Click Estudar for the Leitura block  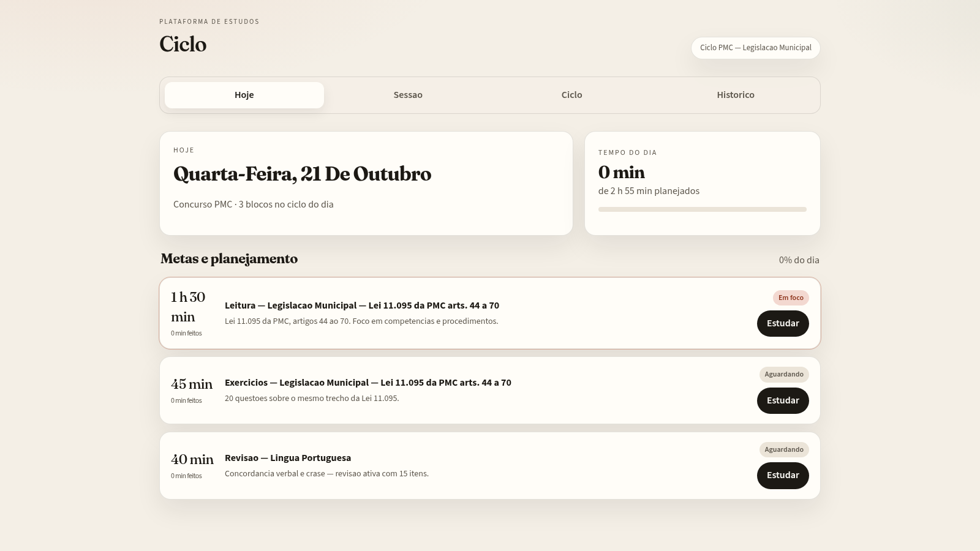click(783, 323)
